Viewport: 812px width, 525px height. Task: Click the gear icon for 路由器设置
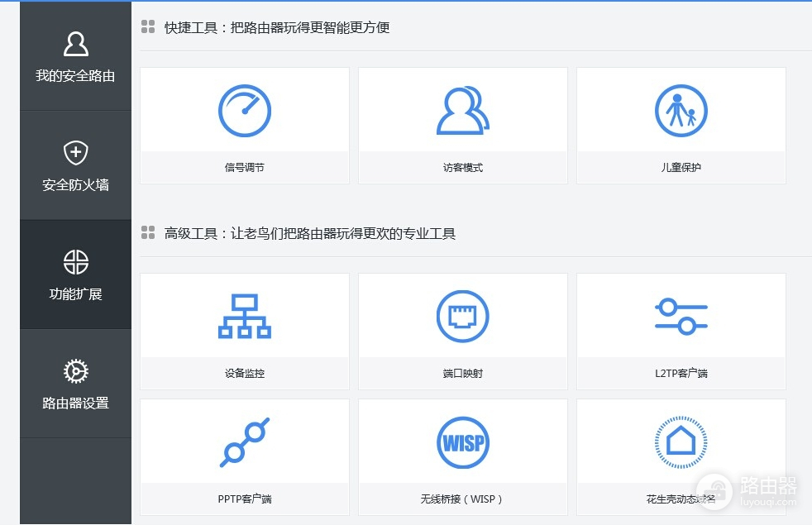point(75,371)
